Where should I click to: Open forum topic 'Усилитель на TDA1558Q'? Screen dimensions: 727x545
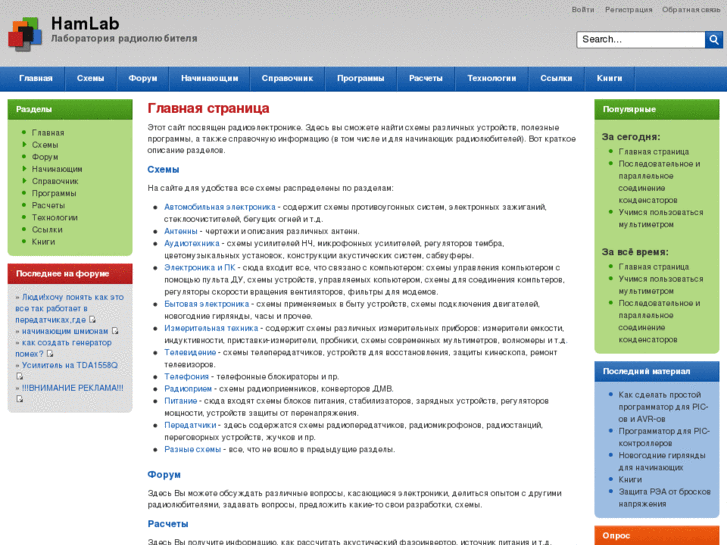[70, 365]
